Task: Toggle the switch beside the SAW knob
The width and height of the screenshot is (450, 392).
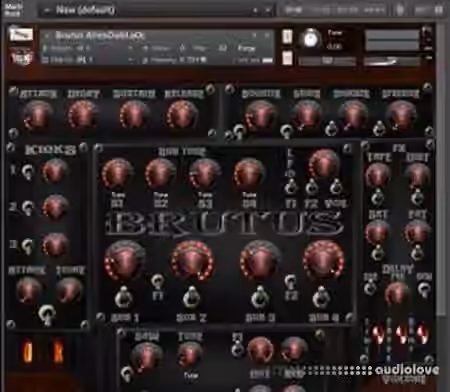Action: coord(127,373)
